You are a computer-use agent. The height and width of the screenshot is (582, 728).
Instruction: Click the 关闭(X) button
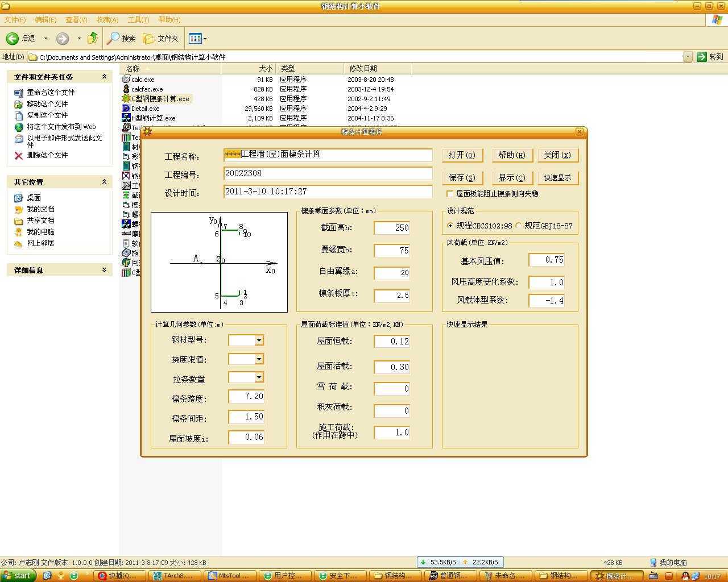tap(558, 155)
